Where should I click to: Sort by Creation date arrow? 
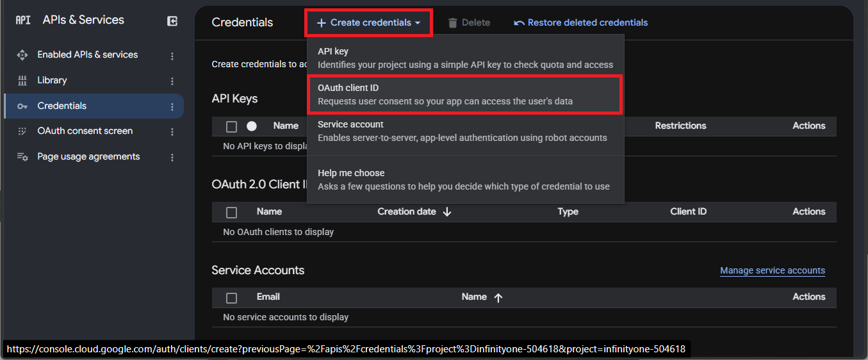(447, 212)
